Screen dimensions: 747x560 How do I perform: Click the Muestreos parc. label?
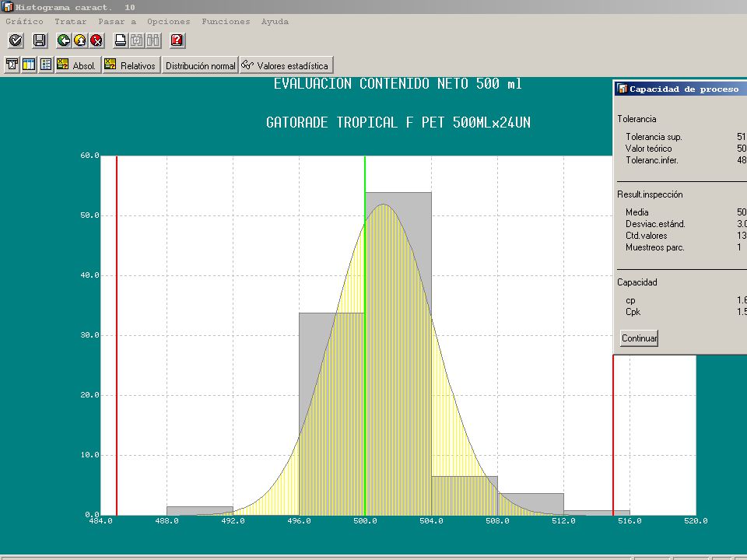pyautogui.click(x=654, y=247)
